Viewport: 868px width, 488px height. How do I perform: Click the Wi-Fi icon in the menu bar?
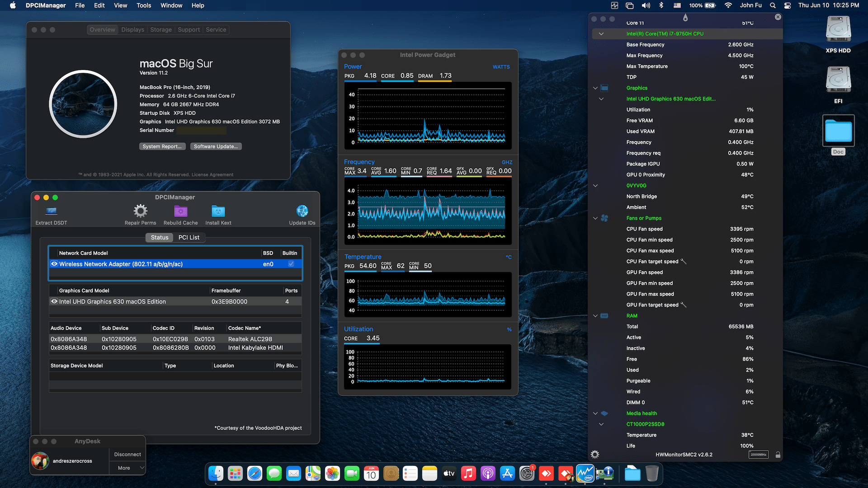pyautogui.click(x=728, y=5)
